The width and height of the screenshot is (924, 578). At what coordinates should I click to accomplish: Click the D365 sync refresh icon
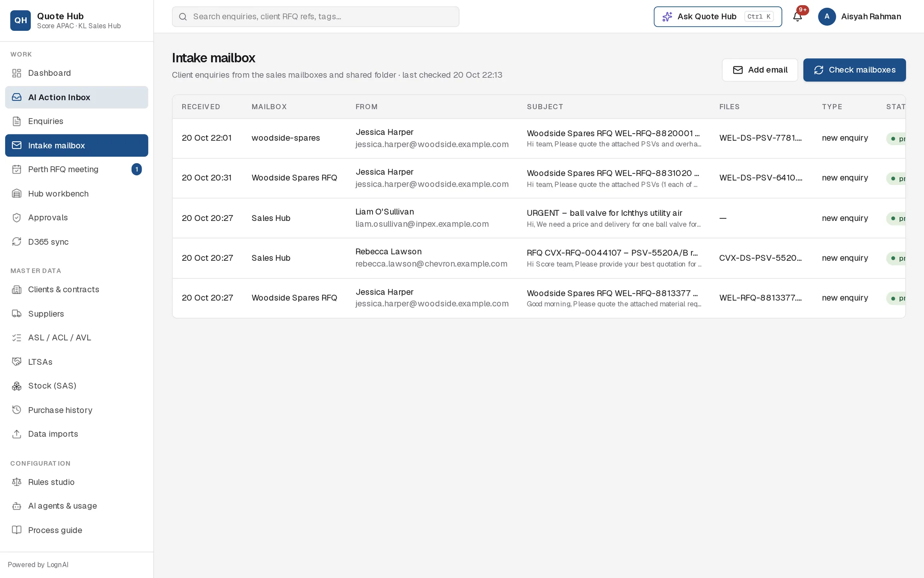coord(17,241)
